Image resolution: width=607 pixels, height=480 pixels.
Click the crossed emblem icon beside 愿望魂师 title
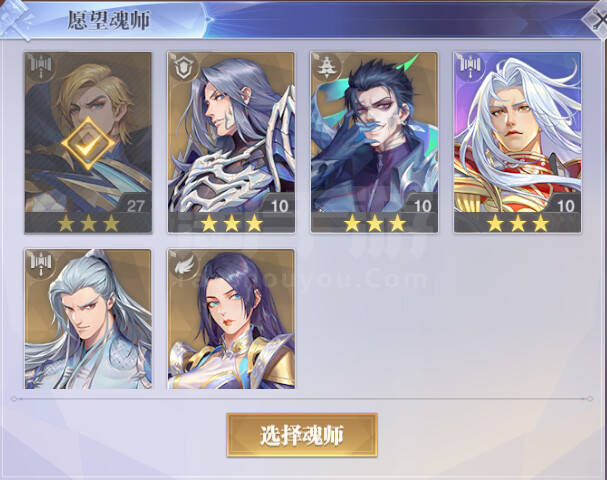(x=15, y=19)
